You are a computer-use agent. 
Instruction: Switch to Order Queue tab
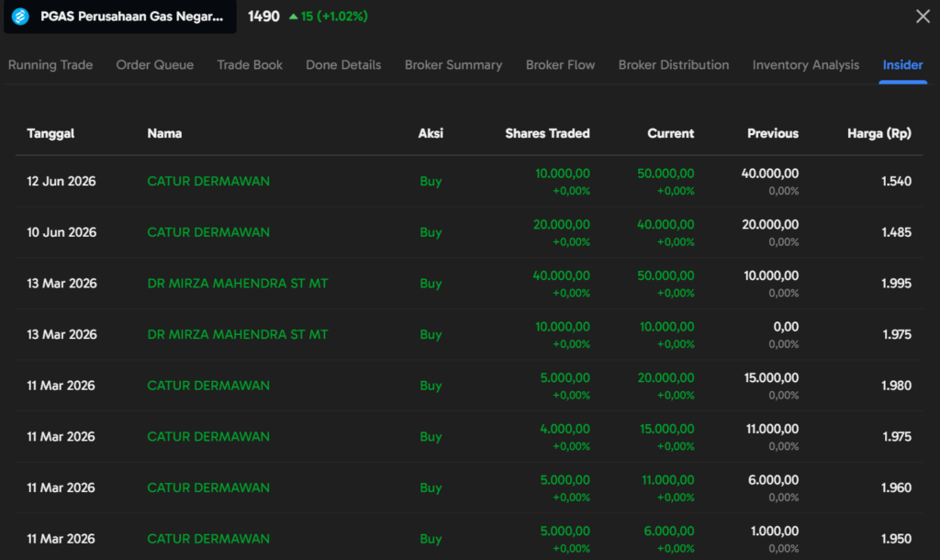click(x=154, y=65)
